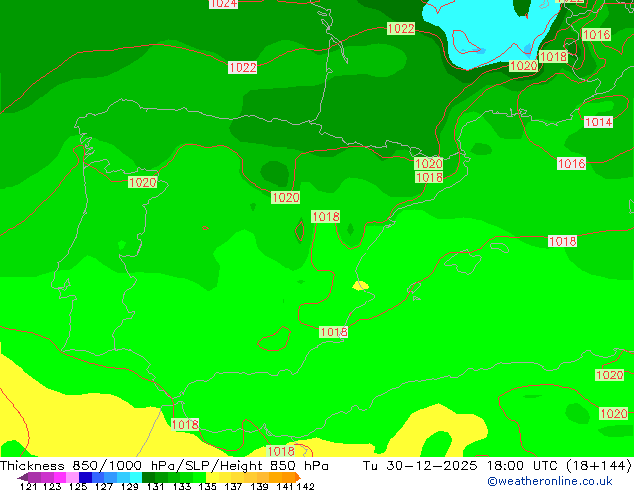Screen dimensions: 634x490
Task: Click the darkest green swatch in the legend
Action: pyautogui.click(x=148, y=477)
